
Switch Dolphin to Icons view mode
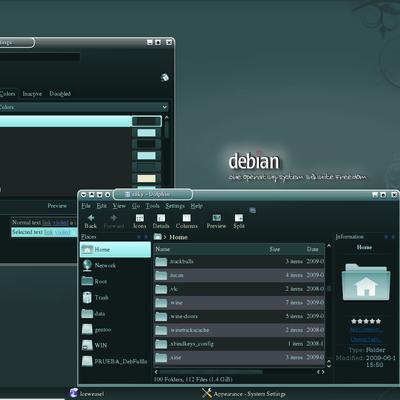point(140,221)
